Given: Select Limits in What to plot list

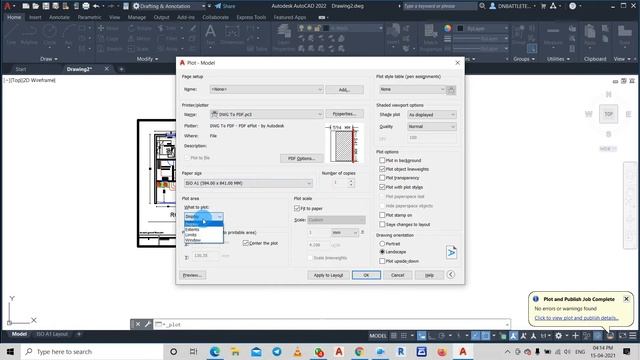Looking at the screenshot, I should (x=203, y=235).
